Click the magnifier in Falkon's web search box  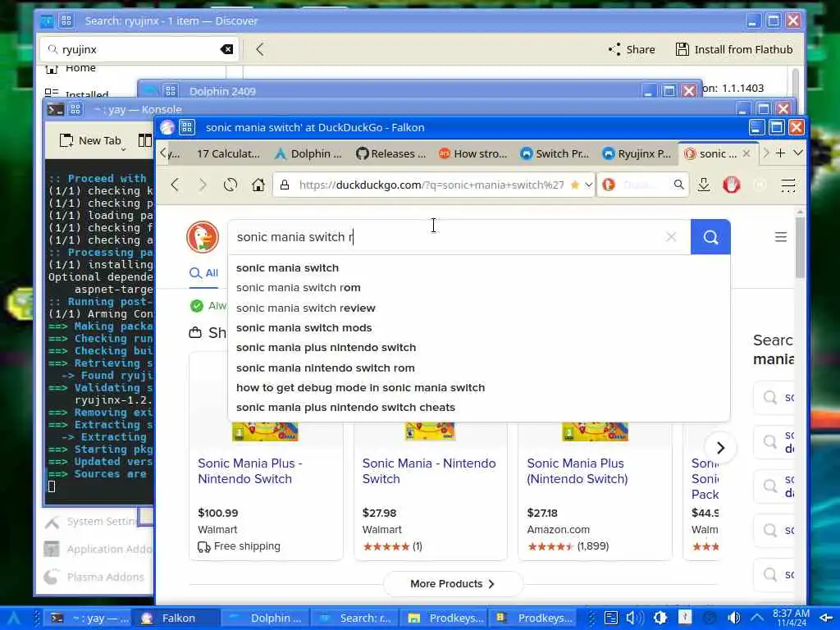click(x=678, y=185)
